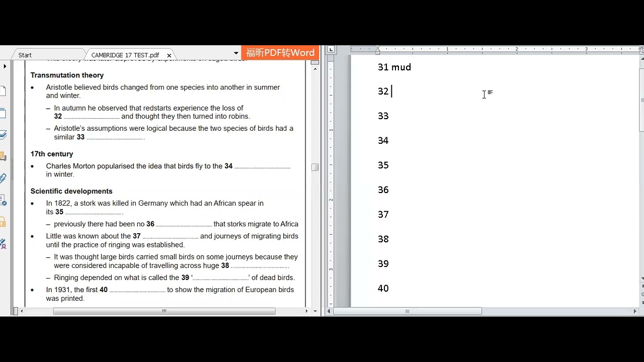The width and height of the screenshot is (644, 362).
Task: Switch to the Start tab
Action: [25, 55]
